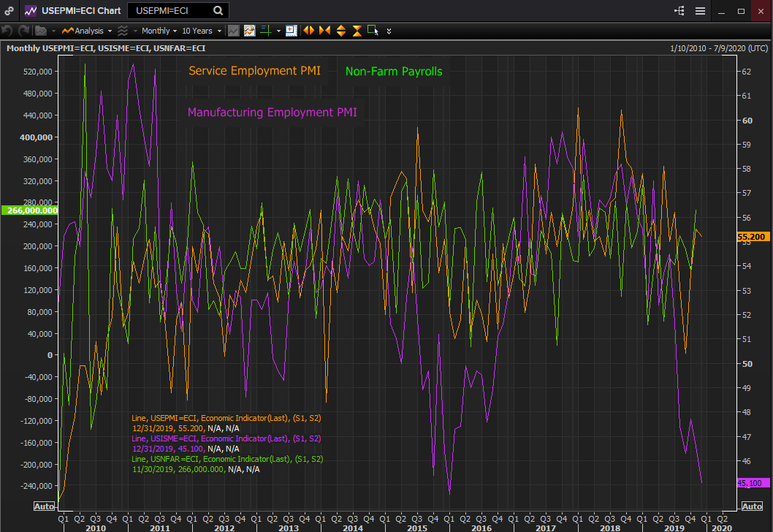Click the Manufacturing Employment PMI annotation
773x532 pixels.
tap(272, 113)
